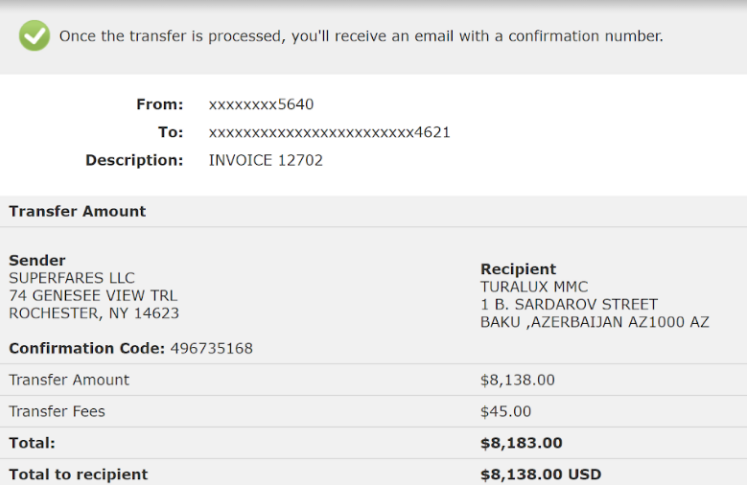Click the 1 B. SARDAROV STREET line

(569, 304)
